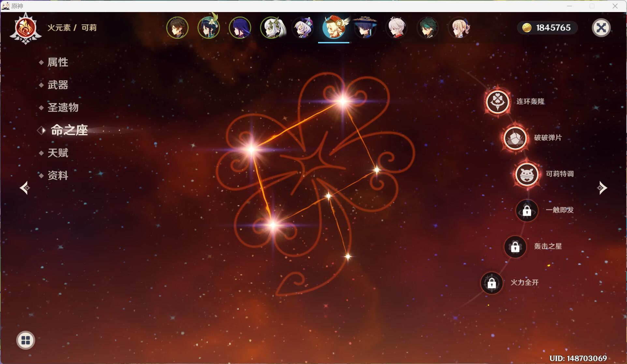Click the 一触即发 label text
The width and height of the screenshot is (627, 364).
tap(560, 210)
